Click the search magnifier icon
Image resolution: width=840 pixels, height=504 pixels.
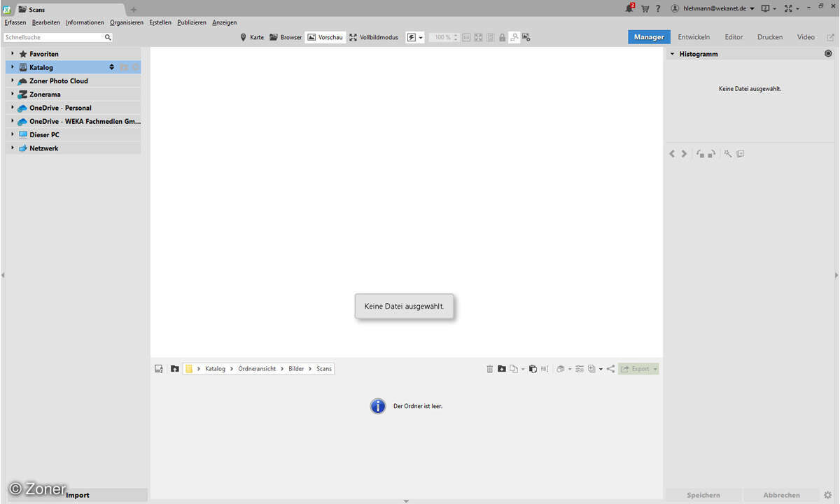tap(108, 37)
